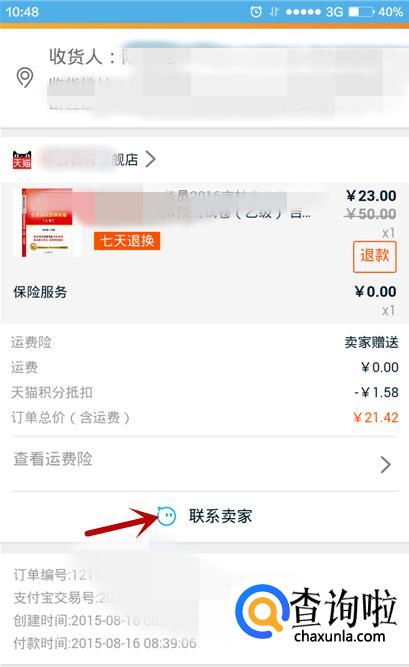Tap the order total ¥21.42
The width and height of the screenshot is (409, 667).
click(x=376, y=417)
